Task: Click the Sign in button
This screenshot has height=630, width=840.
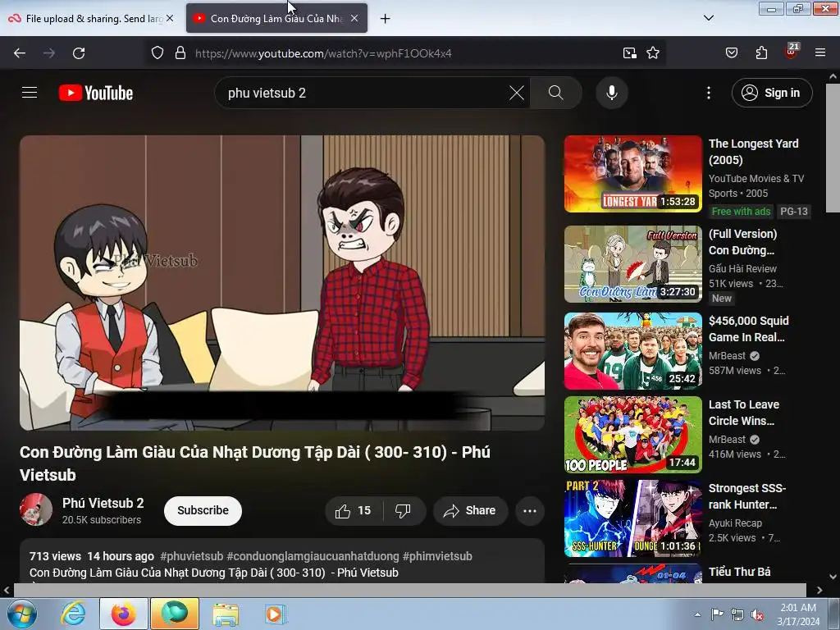Action: [x=772, y=93]
